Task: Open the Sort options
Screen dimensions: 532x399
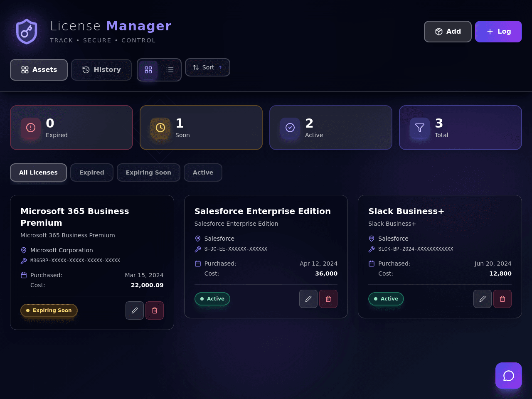Action: [207, 67]
